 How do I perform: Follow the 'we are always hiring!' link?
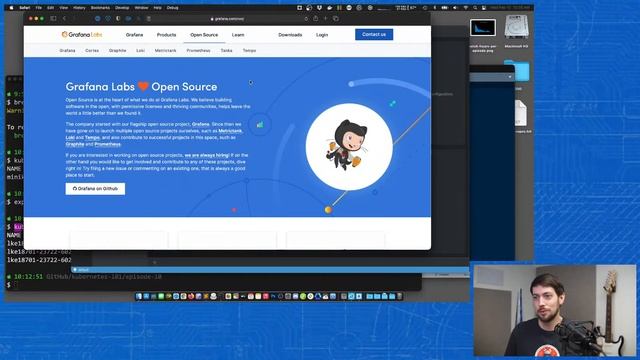click(207, 156)
